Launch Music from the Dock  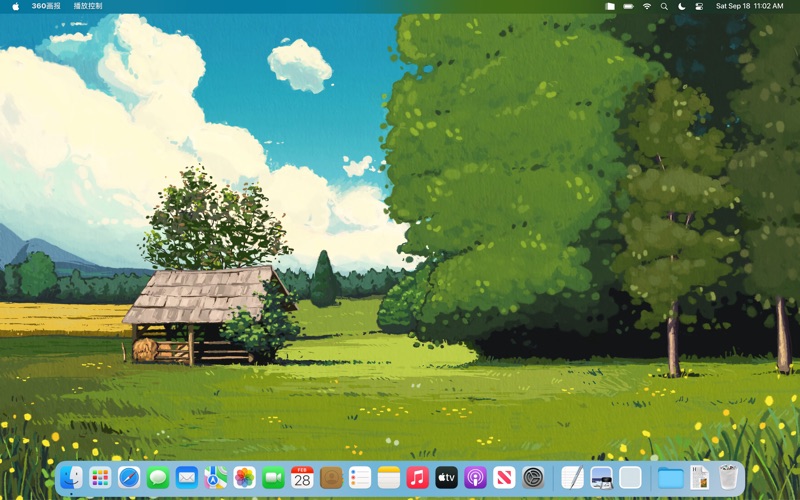coord(417,478)
